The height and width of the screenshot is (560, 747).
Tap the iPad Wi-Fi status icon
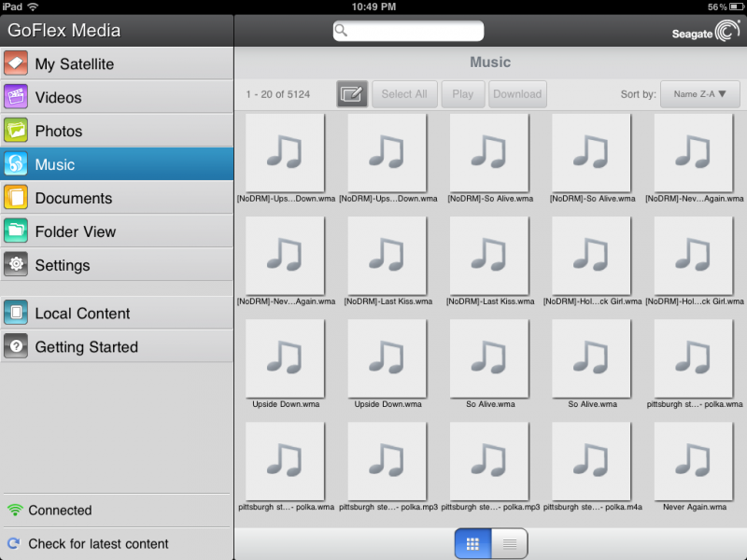(33, 7)
